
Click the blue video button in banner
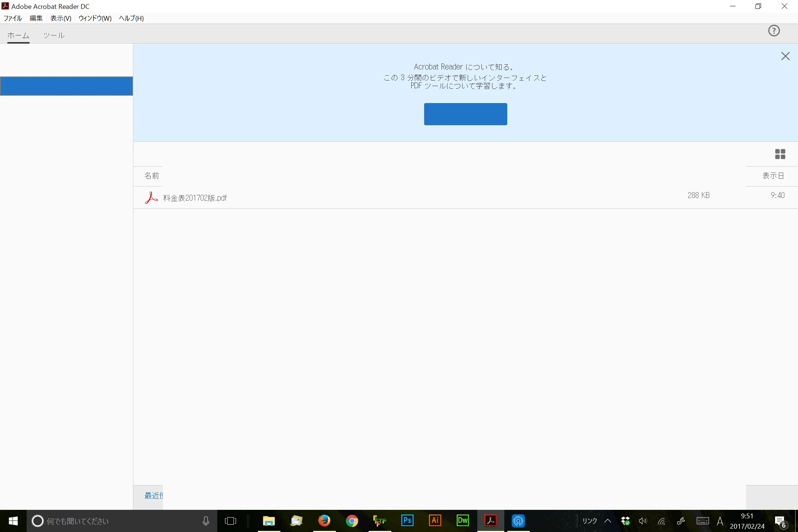click(465, 114)
